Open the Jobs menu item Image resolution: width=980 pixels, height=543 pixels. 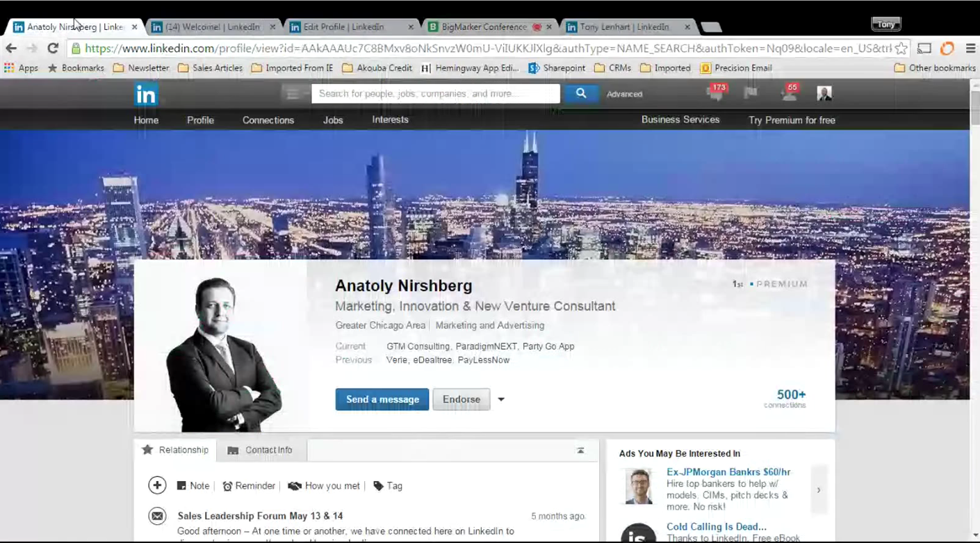click(333, 120)
